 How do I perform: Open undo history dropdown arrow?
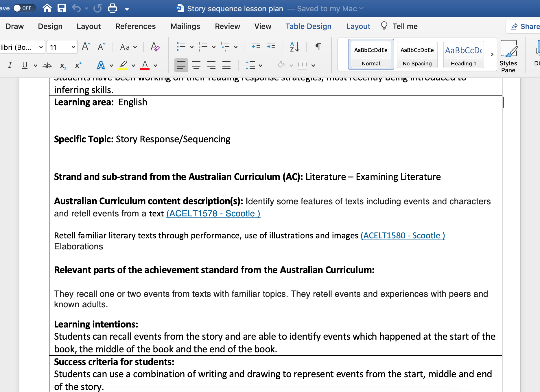[x=86, y=8]
